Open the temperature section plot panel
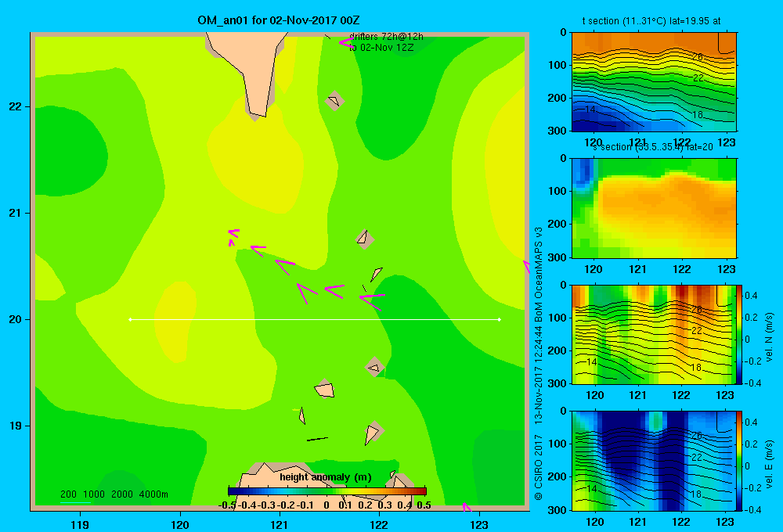 (654, 82)
